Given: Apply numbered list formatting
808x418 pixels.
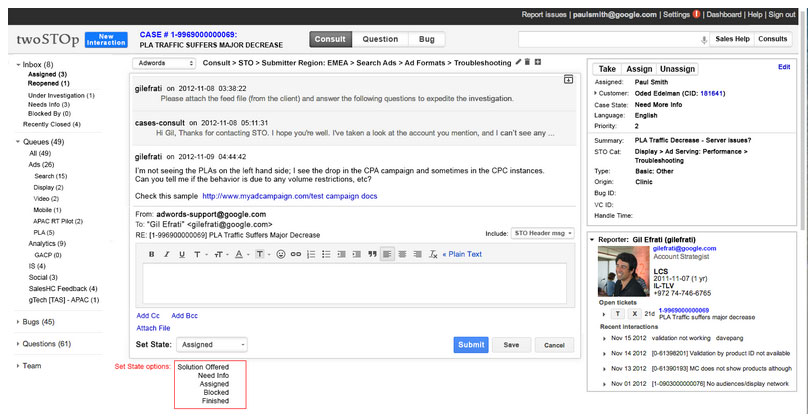Looking at the screenshot, I should (x=311, y=254).
